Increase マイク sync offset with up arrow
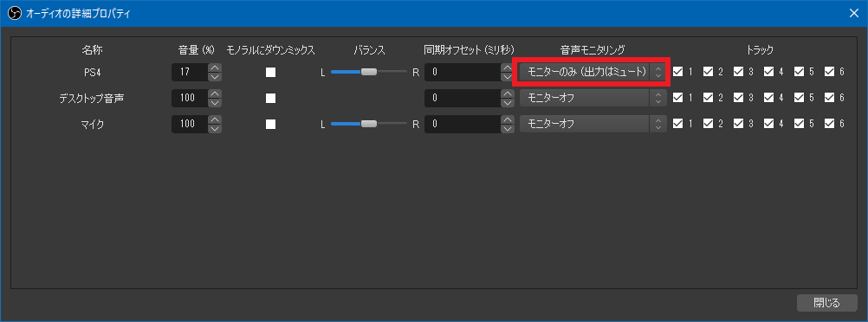 click(507, 119)
